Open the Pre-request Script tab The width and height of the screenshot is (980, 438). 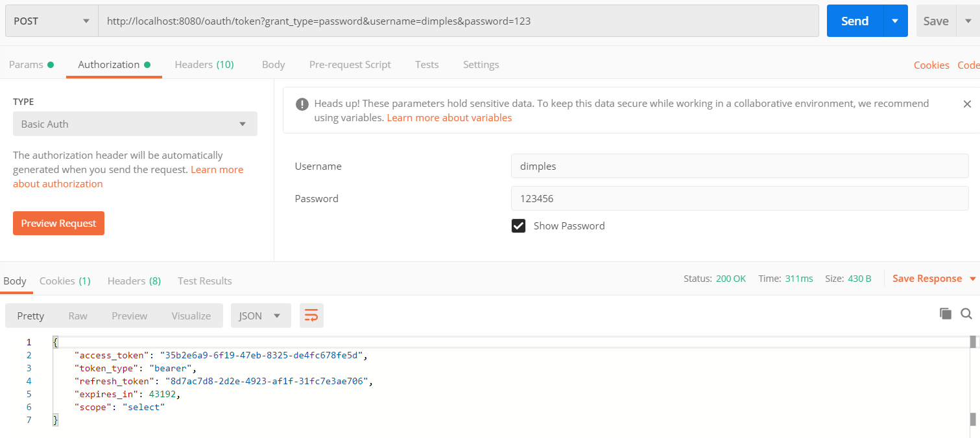pyautogui.click(x=350, y=65)
